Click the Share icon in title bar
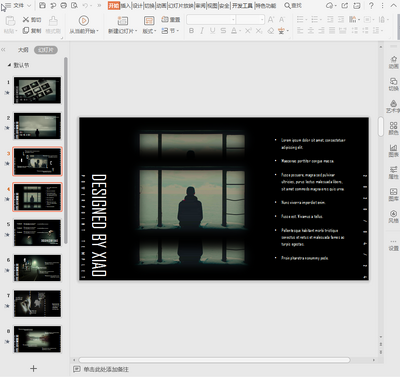400x377 pixels. pyautogui.click(x=345, y=5)
